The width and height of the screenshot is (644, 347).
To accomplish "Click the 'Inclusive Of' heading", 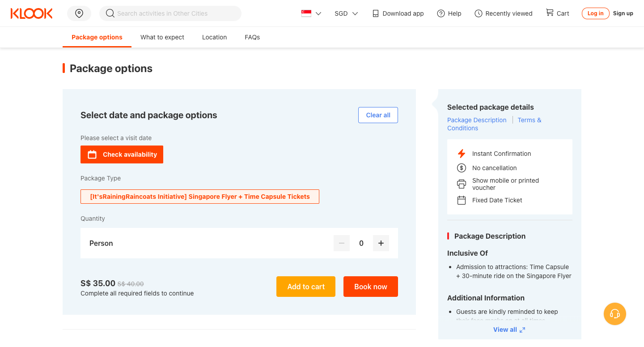I will click(x=467, y=253).
